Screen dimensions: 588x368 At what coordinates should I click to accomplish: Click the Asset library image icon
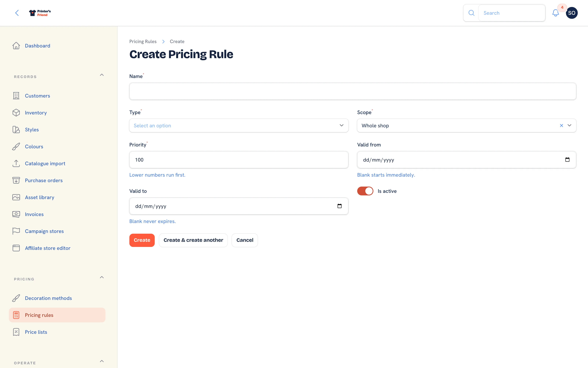(x=16, y=197)
